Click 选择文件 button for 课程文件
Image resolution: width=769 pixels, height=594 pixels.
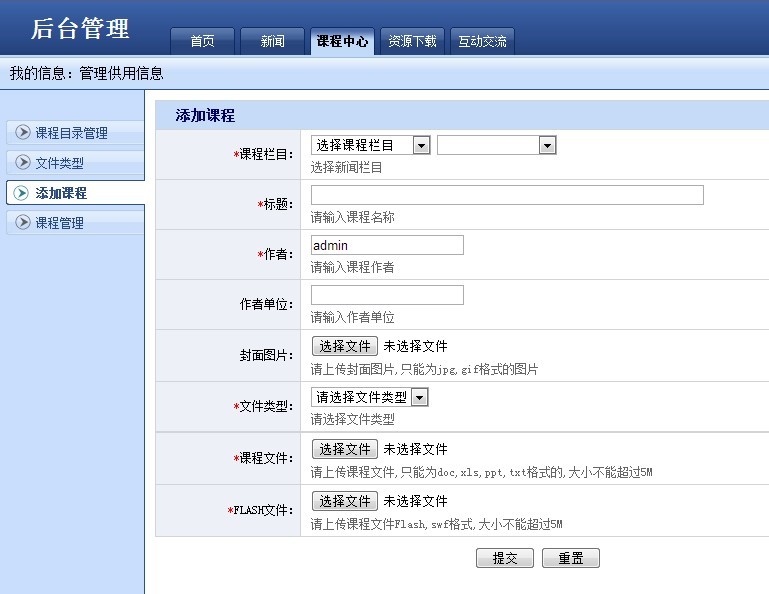click(x=345, y=449)
